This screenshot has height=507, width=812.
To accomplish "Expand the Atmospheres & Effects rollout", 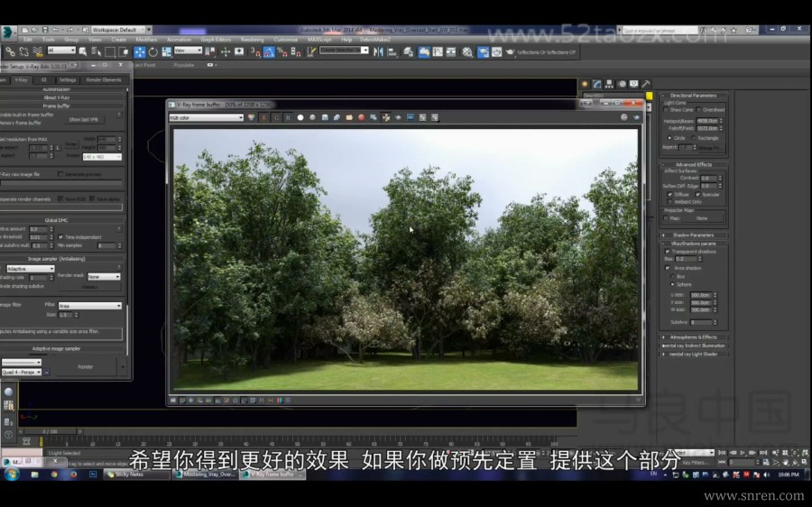I will [x=693, y=337].
